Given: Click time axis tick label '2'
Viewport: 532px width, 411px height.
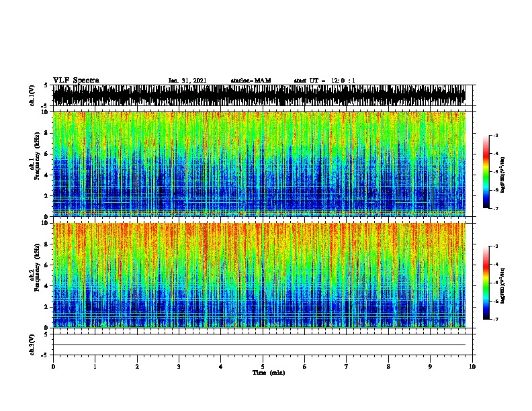Looking at the screenshot, I should tap(137, 367).
